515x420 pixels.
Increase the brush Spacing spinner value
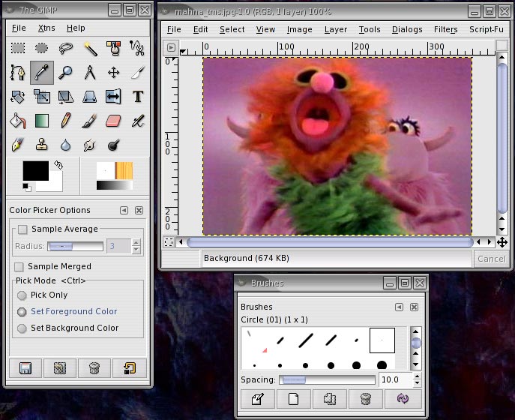[x=417, y=376]
